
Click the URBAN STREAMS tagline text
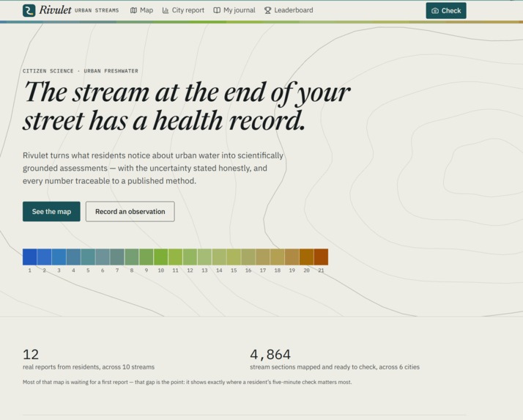pyautogui.click(x=97, y=10)
